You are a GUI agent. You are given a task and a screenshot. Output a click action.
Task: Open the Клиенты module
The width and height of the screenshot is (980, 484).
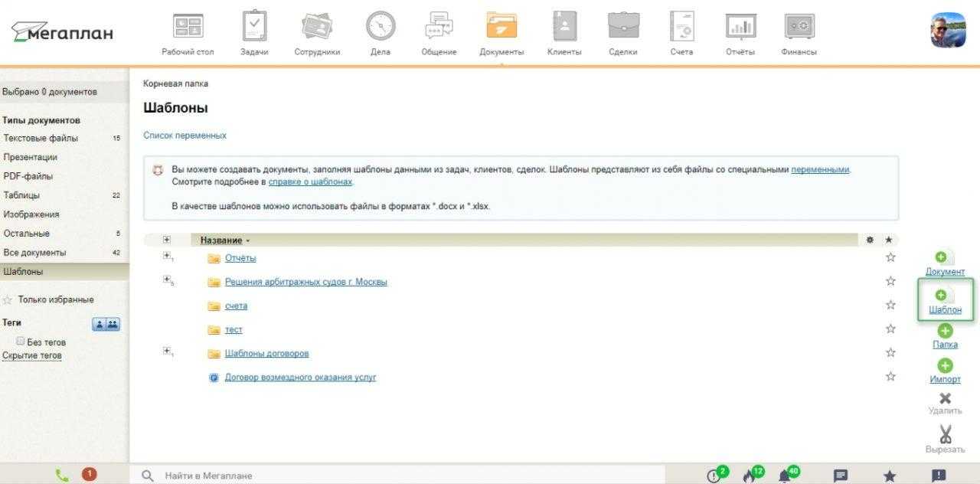[x=564, y=34]
